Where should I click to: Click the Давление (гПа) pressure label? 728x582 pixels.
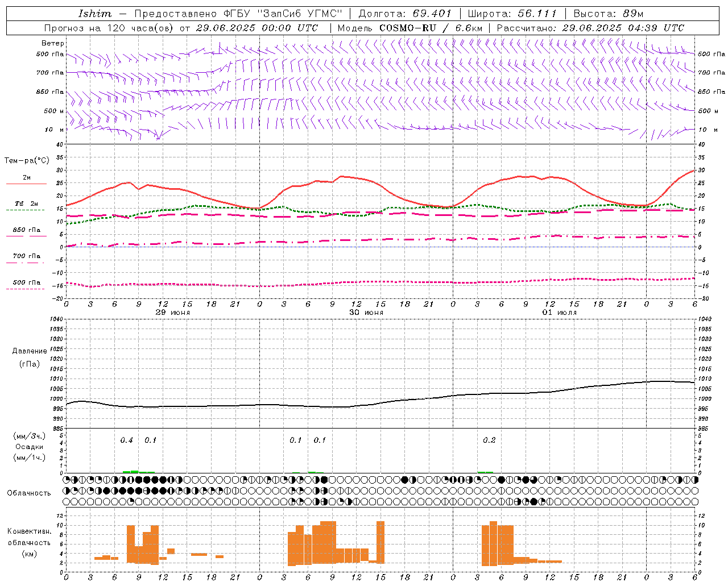tap(30, 357)
